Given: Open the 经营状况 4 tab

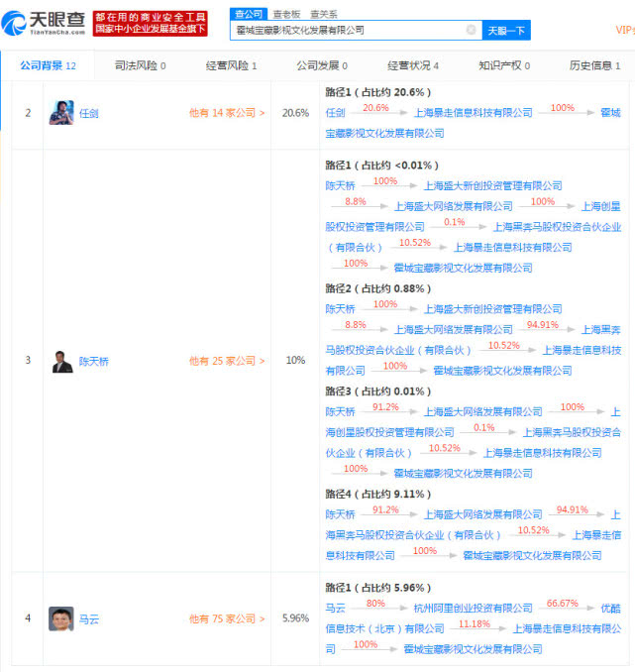Looking at the screenshot, I should pos(413,65).
